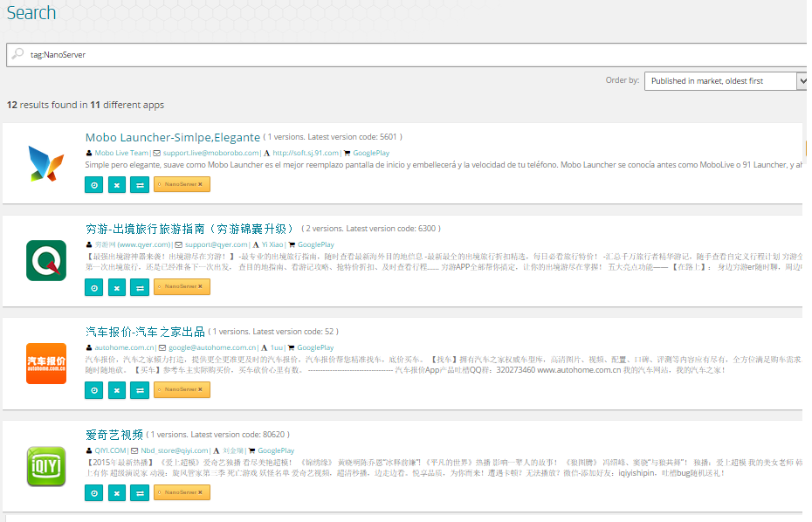Click the clock icon button under Mobo Launcher
The image size is (812, 522).
(x=93, y=185)
